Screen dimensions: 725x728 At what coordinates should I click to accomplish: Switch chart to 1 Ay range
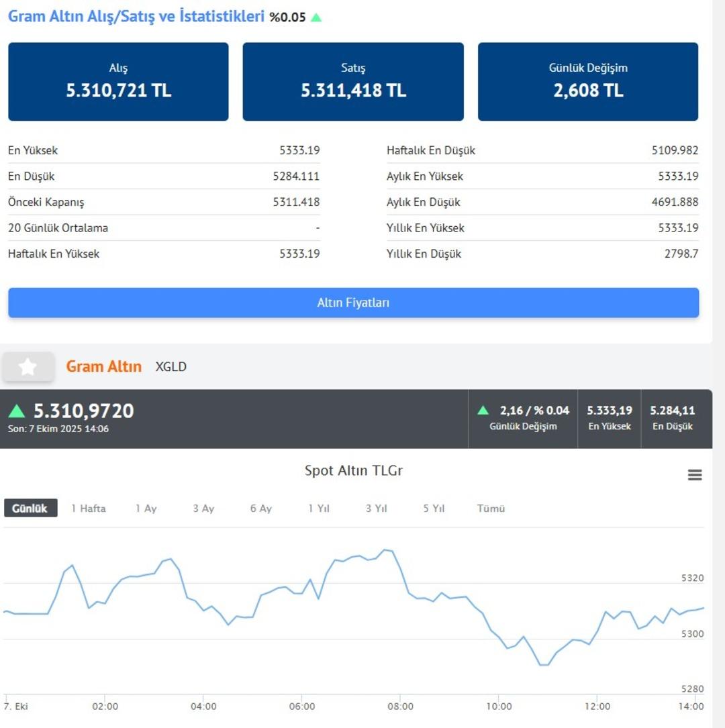pos(146,508)
